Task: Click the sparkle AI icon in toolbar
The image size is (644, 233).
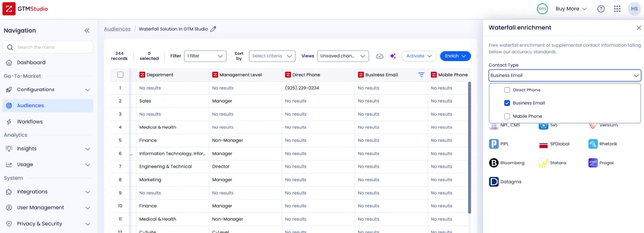Action: [393, 56]
